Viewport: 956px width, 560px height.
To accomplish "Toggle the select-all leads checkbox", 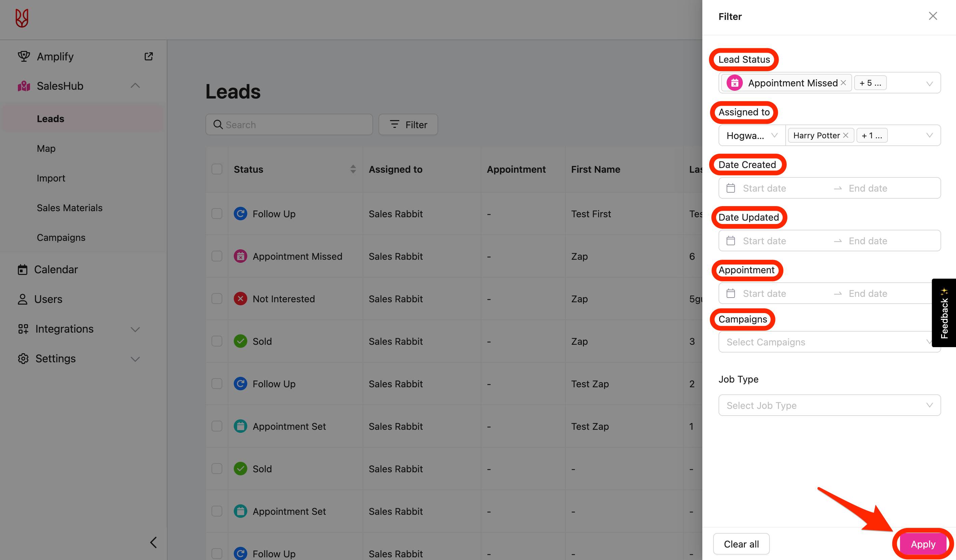I will (x=217, y=169).
